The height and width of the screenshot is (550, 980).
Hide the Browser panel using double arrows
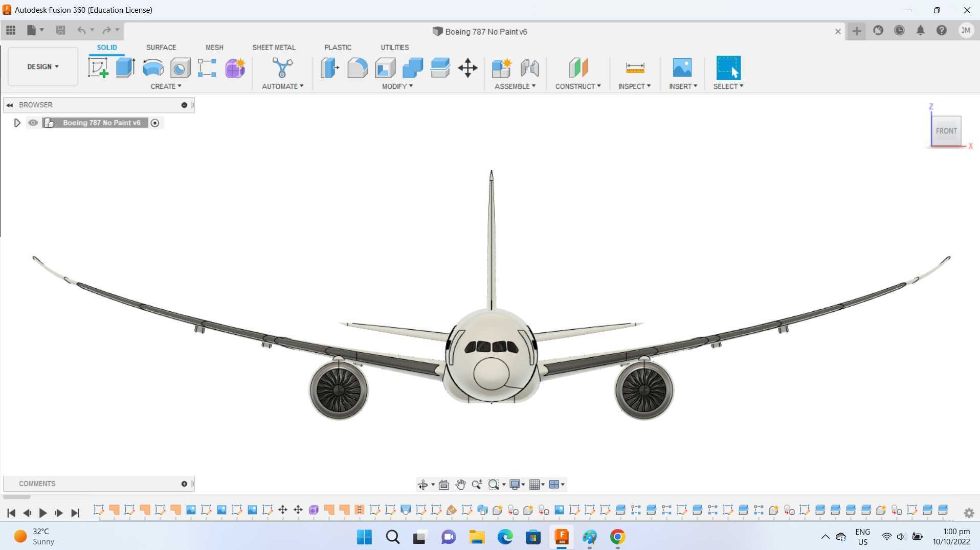[x=10, y=105]
